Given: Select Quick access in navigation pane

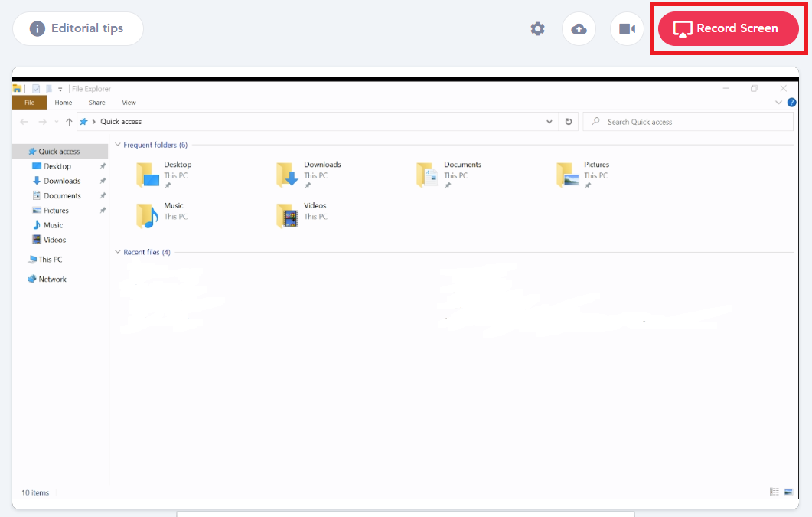Looking at the screenshot, I should (60, 151).
